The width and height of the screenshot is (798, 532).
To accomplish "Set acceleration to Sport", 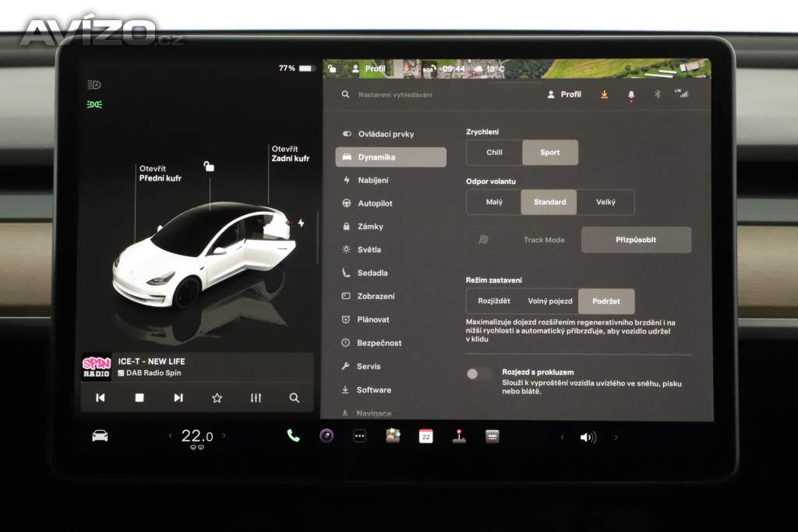I will (550, 153).
